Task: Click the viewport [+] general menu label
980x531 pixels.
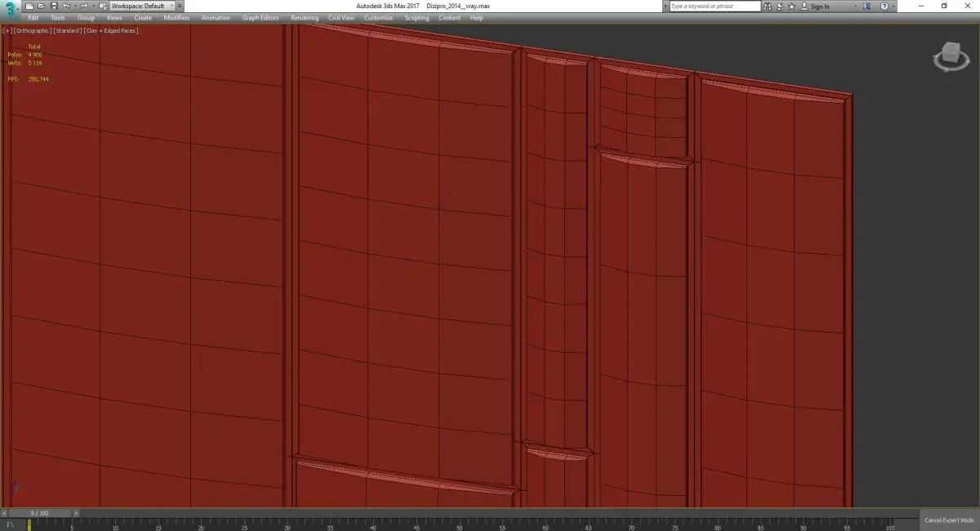Action: click(8, 31)
